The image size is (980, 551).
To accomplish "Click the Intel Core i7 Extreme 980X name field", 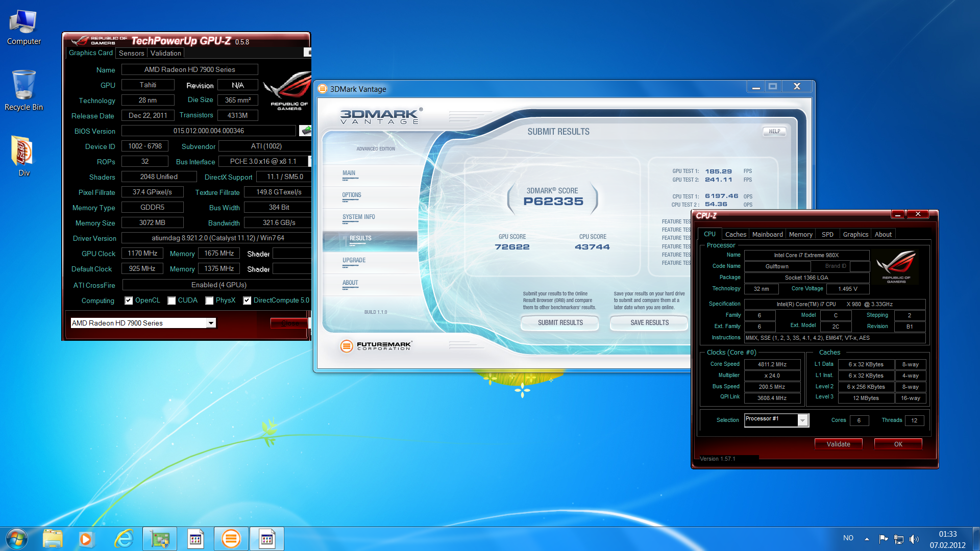I will 806,255.
